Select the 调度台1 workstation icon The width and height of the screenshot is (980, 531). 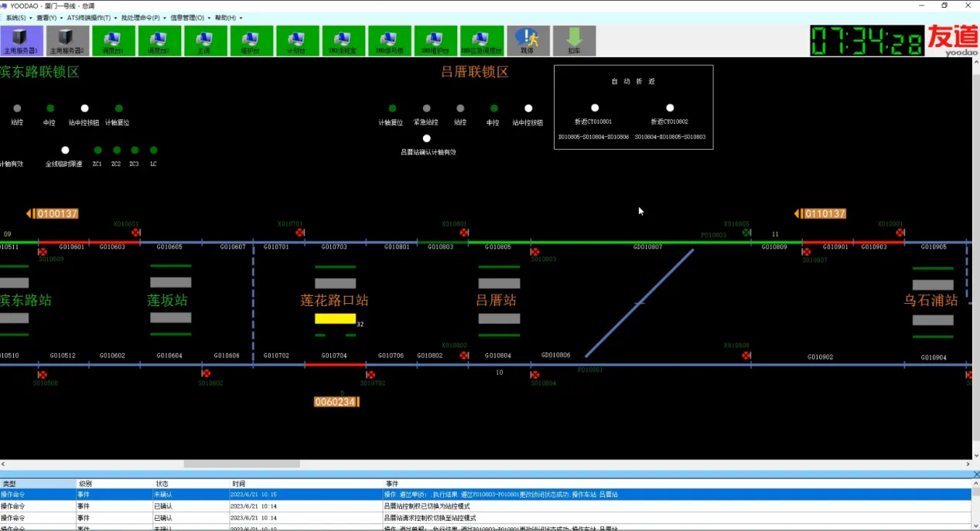(x=114, y=40)
